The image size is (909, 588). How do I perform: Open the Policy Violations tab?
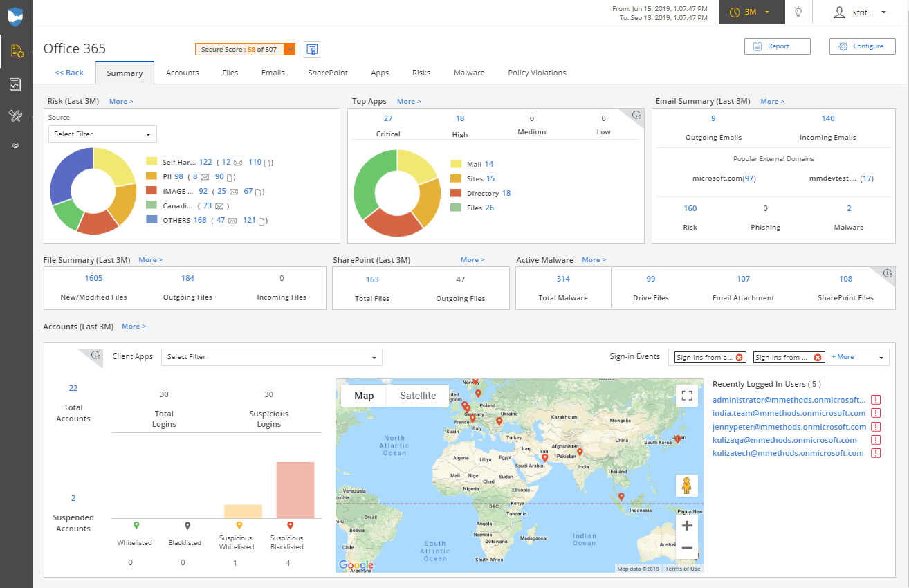(537, 73)
